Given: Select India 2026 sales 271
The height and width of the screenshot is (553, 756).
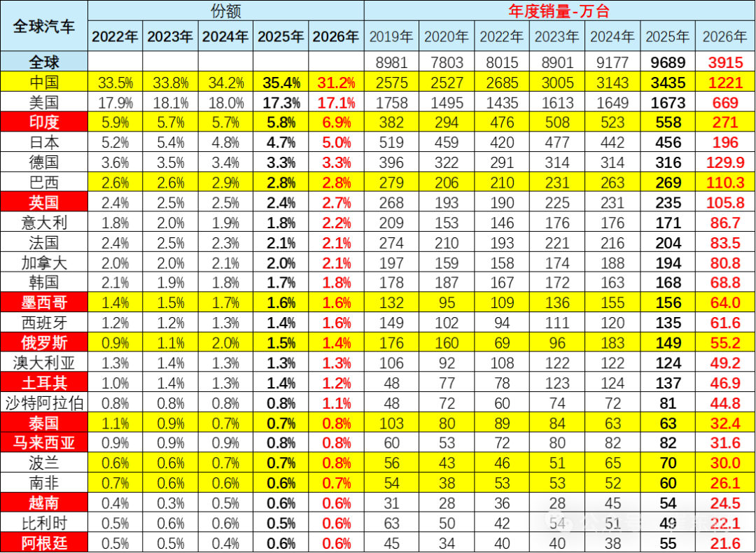Looking at the screenshot, I should coord(725,122).
